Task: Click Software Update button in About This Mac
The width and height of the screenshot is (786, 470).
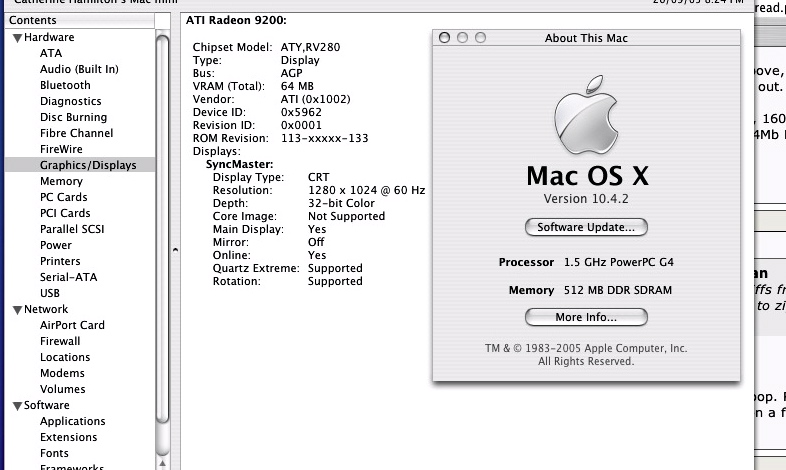Action: [x=586, y=227]
